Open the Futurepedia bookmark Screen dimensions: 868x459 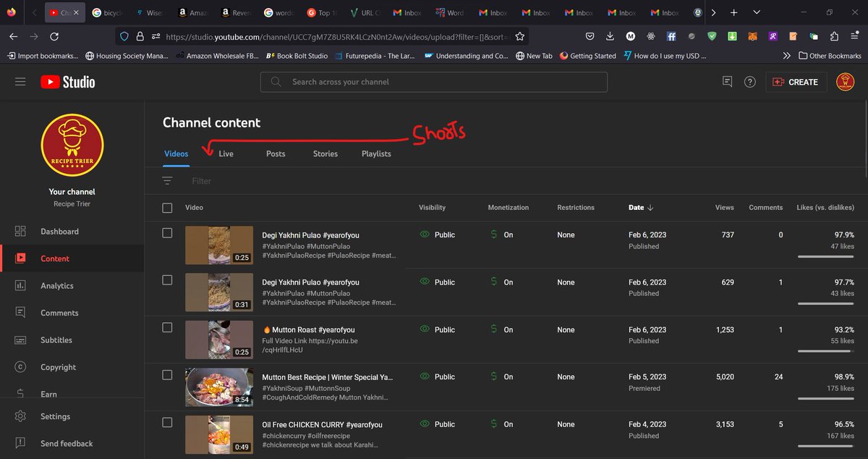coord(374,56)
